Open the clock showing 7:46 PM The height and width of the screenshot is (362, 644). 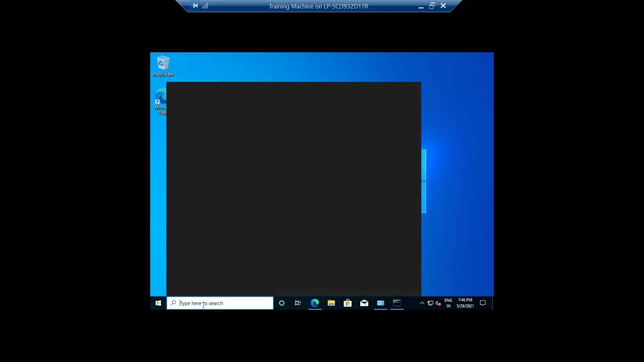465,303
